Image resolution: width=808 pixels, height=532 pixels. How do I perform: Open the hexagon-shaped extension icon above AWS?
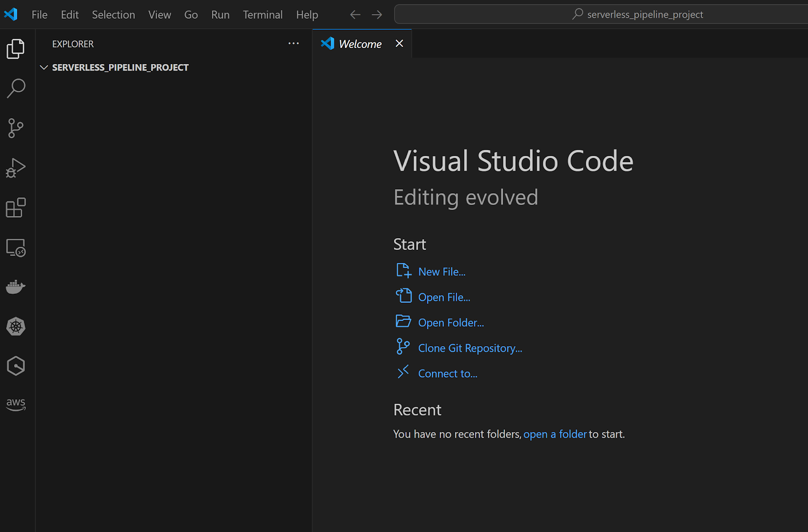click(x=16, y=366)
